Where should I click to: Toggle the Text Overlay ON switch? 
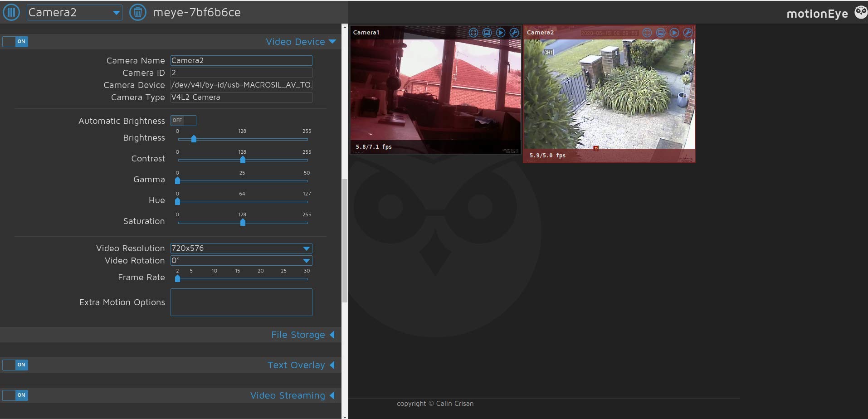coord(15,365)
